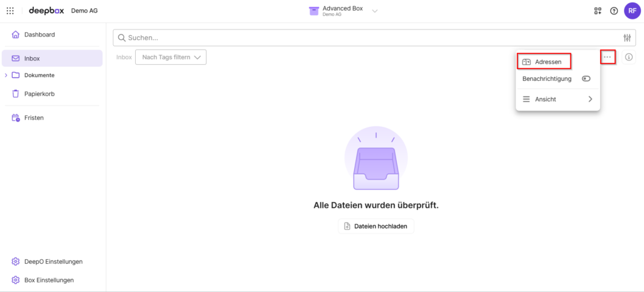Open the app launcher grid icon
This screenshot has width=644, height=292.
(10, 11)
